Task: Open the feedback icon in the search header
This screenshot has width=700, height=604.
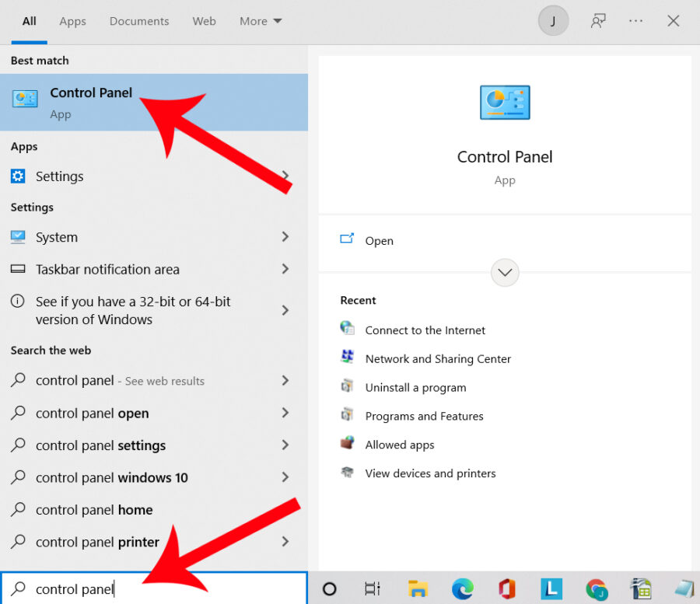Action: tap(598, 21)
